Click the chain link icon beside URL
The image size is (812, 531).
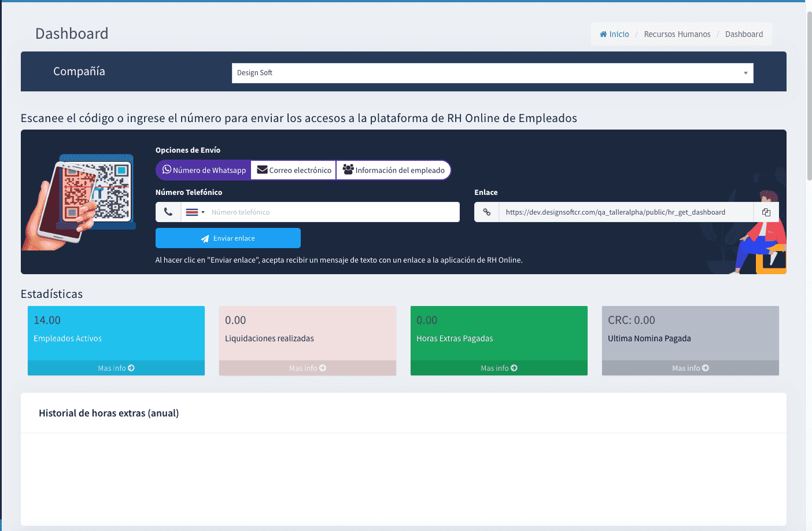click(x=487, y=212)
